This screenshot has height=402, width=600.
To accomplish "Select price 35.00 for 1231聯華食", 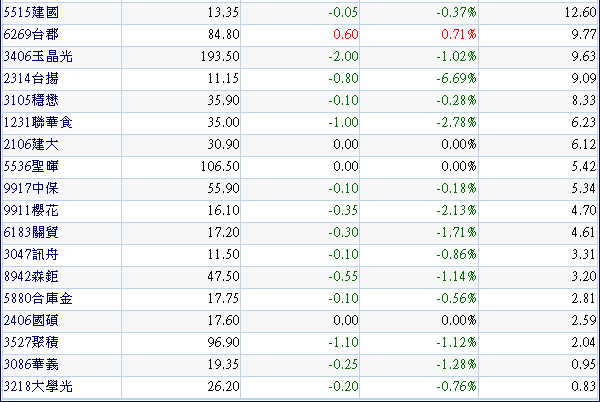I will (223, 123).
